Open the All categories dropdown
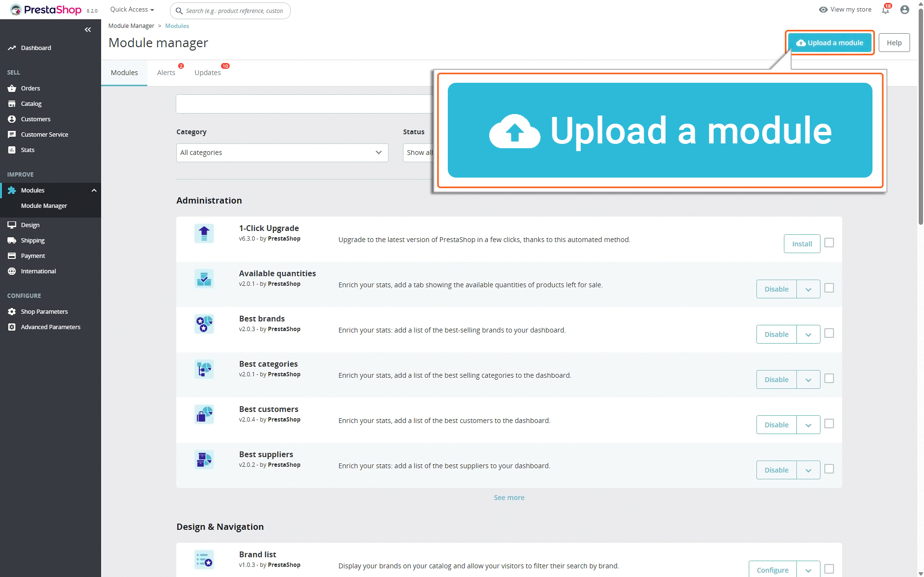This screenshot has width=924, height=577. 282,153
